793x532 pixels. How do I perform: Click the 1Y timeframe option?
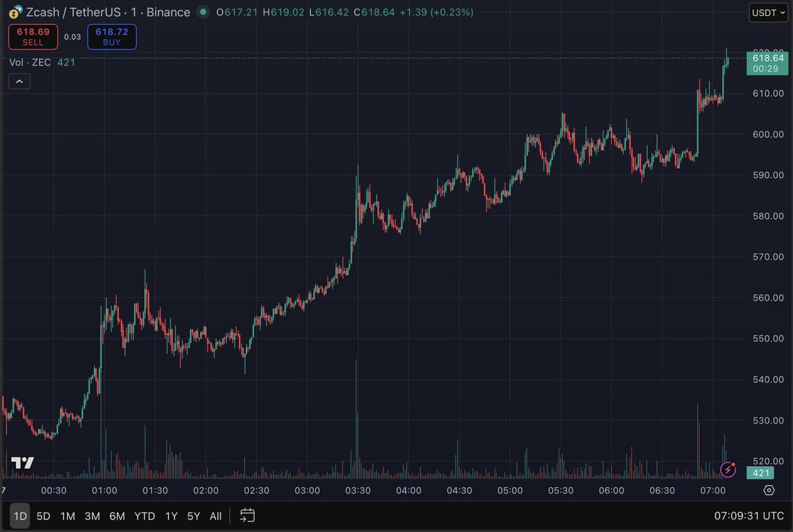click(171, 515)
